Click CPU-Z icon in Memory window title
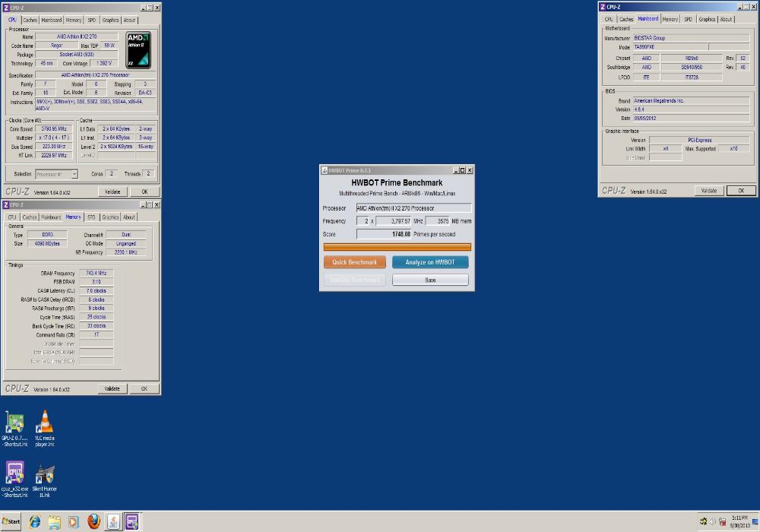This screenshot has width=760, height=532. click(6, 205)
